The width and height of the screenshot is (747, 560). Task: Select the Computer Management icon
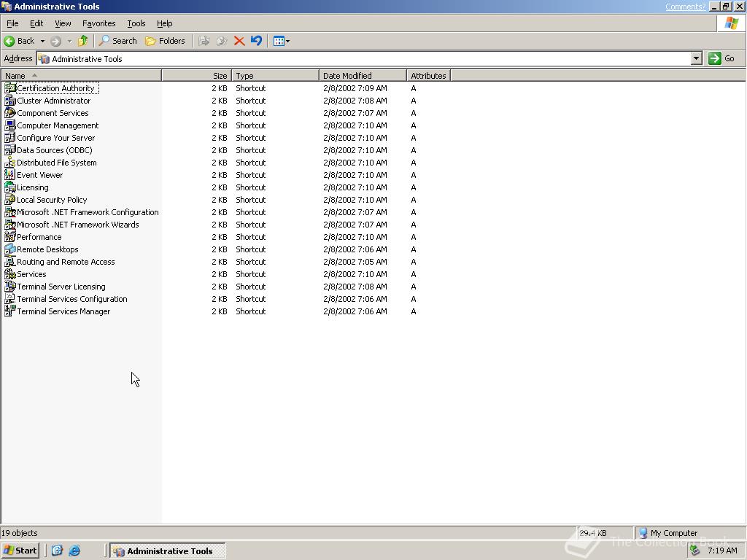(10, 125)
